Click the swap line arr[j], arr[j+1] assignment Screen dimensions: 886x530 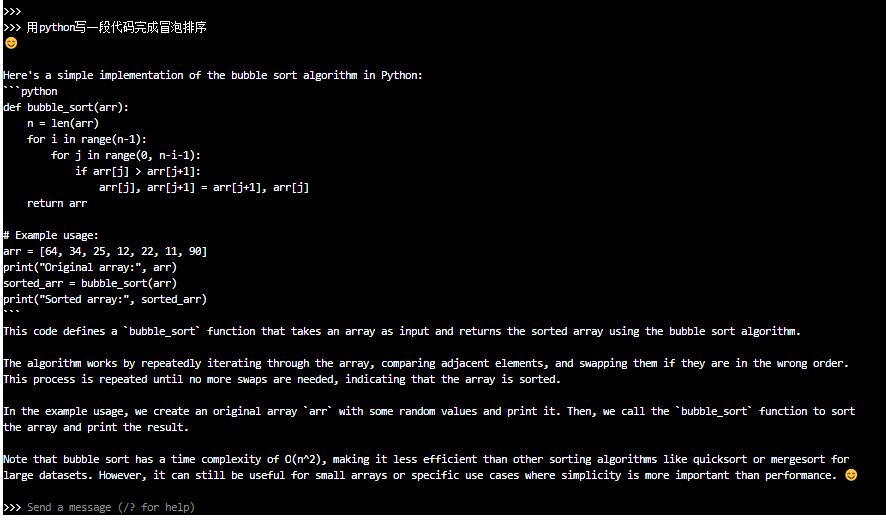[x=204, y=188]
